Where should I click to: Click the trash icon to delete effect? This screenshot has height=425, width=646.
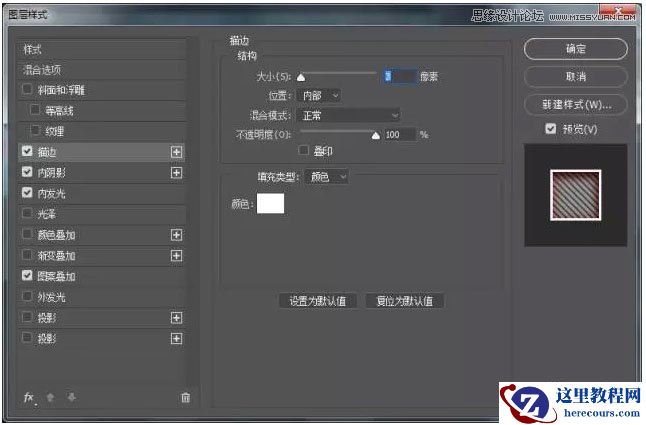(x=185, y=397)
